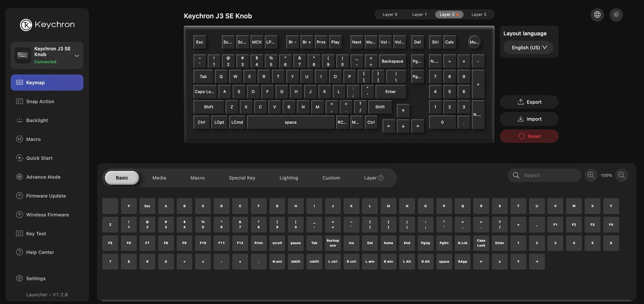
Task: Click the globe language icon
Action: tap(597, 15)
